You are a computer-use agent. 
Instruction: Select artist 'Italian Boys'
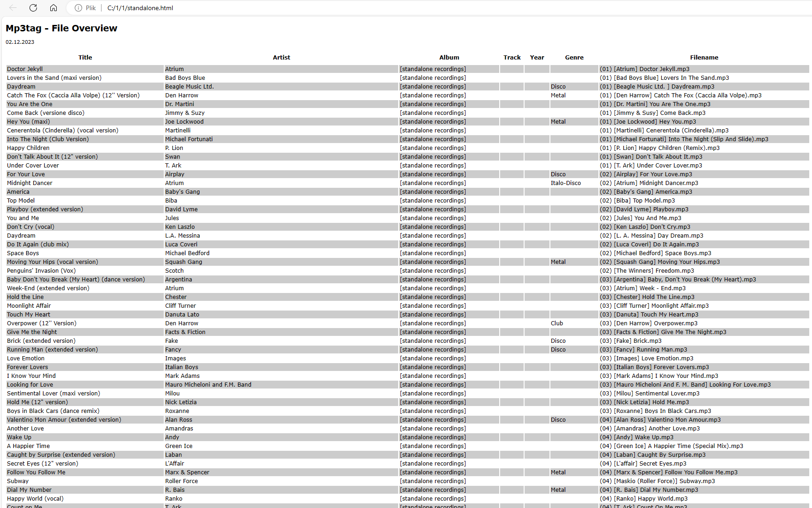point(181,367)
